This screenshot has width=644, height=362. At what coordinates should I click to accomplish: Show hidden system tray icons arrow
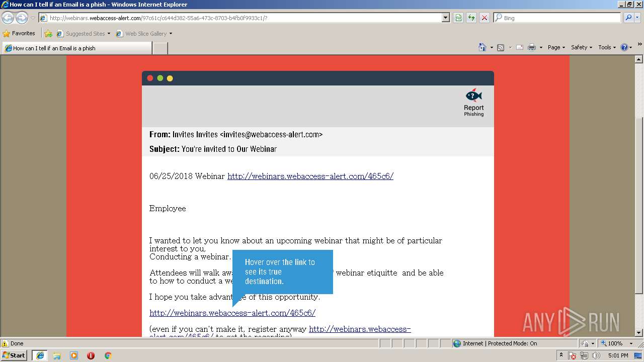click(x=561, y=355)
